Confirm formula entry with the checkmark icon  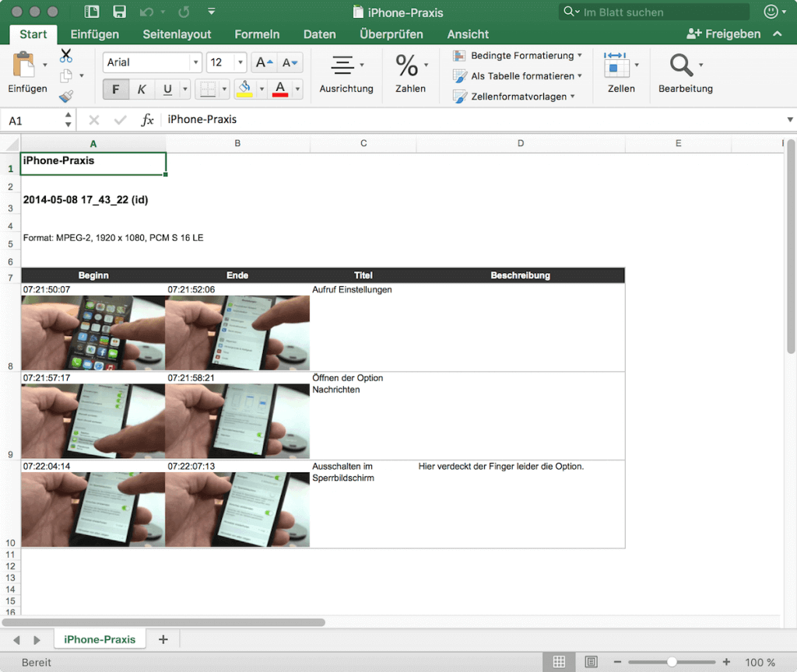[x=121, y=120]
